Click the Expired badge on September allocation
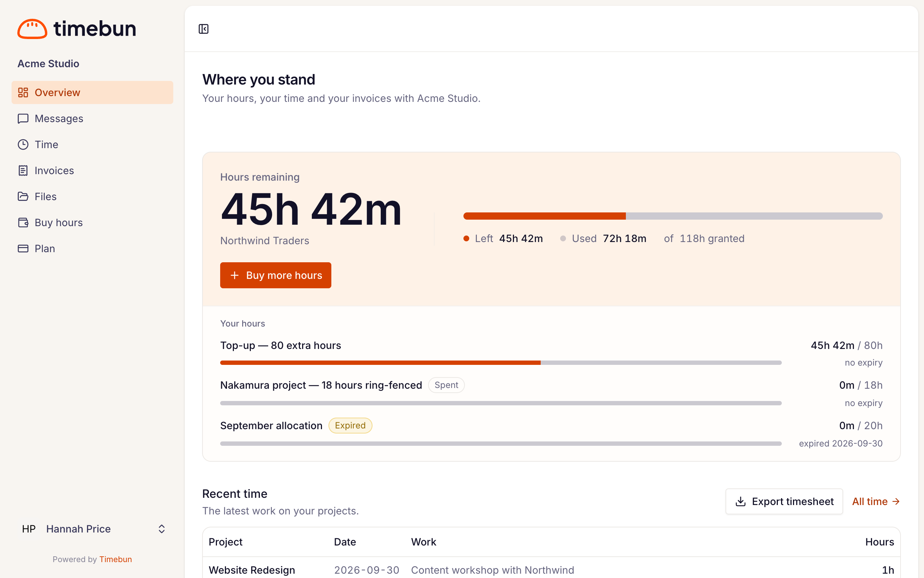 (x=350, y=426)
